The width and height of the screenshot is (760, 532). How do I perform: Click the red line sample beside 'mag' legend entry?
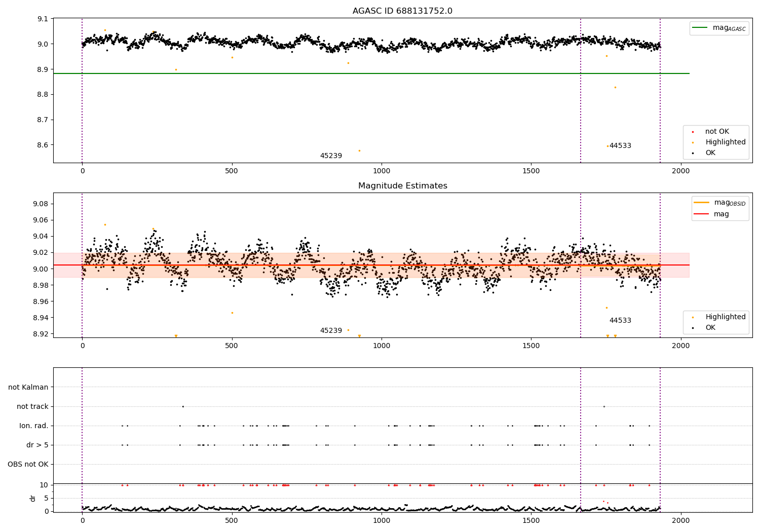pos(701,214)
